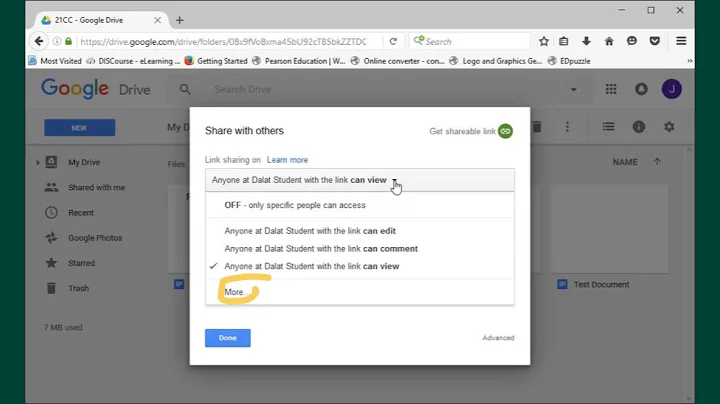Click the 7 MB used storage text
This screenshot has width=720, height=404.
click(x=63, y=327)
